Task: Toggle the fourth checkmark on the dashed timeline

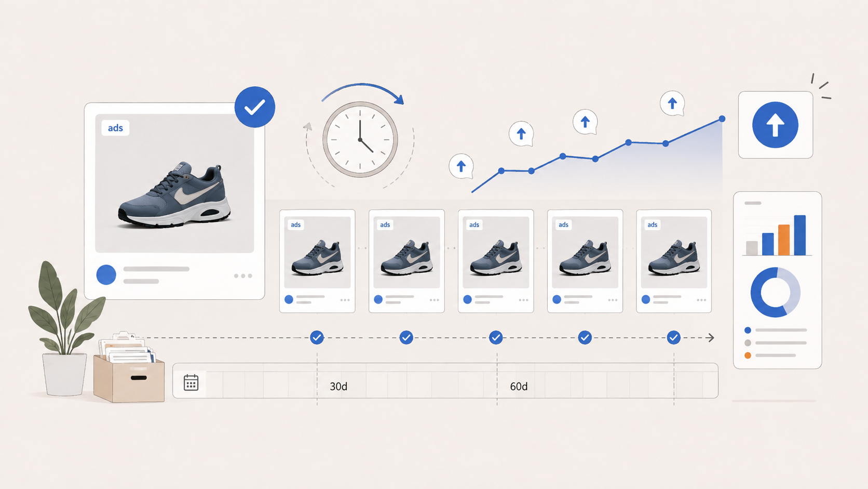Action: (585, 338)
